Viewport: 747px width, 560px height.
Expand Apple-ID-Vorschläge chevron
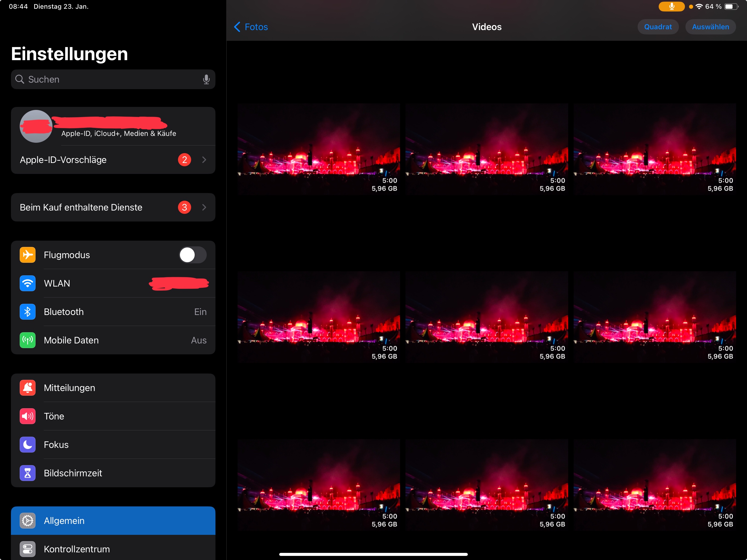(x=204, y=159)
